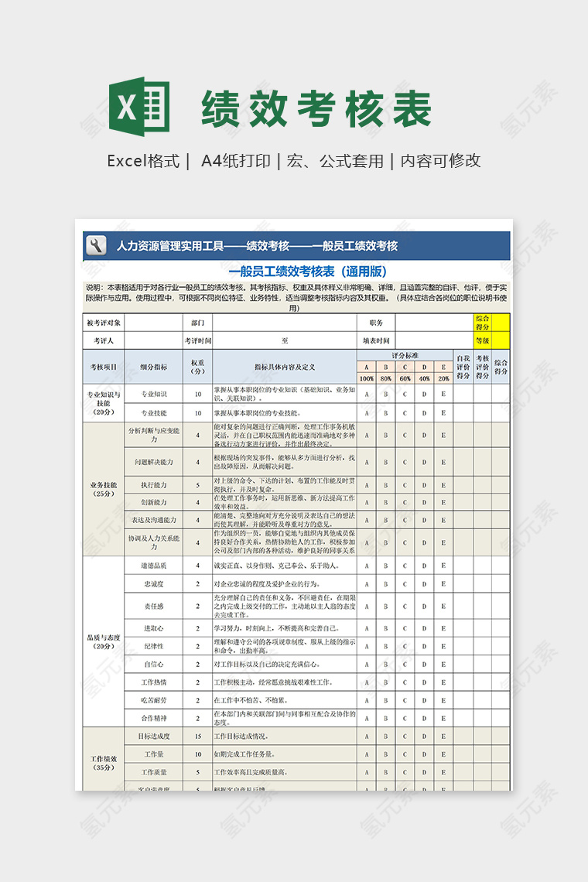Select the 问题解决能力 indicator cell
588x882 pixels.
(x=154, y=462)
